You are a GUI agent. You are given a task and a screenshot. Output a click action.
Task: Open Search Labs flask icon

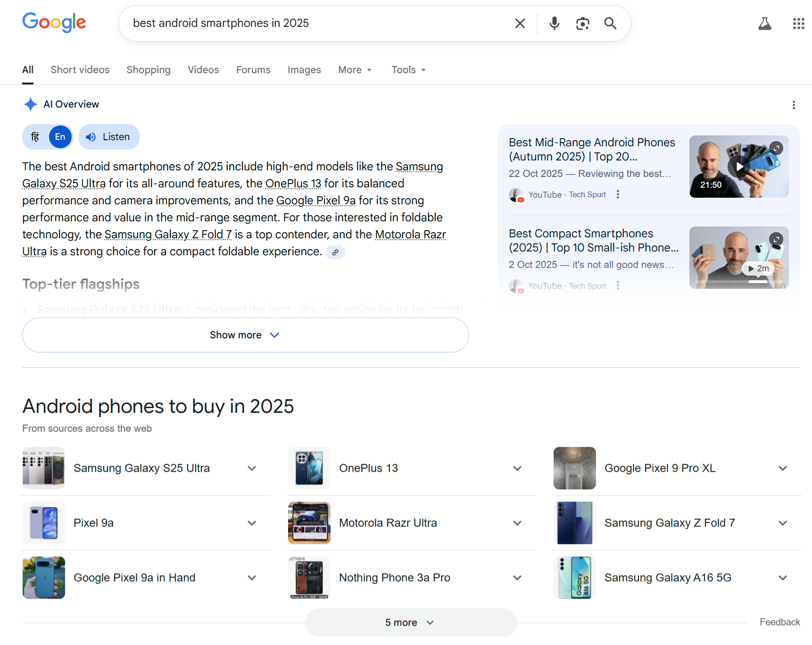(764, 24)
